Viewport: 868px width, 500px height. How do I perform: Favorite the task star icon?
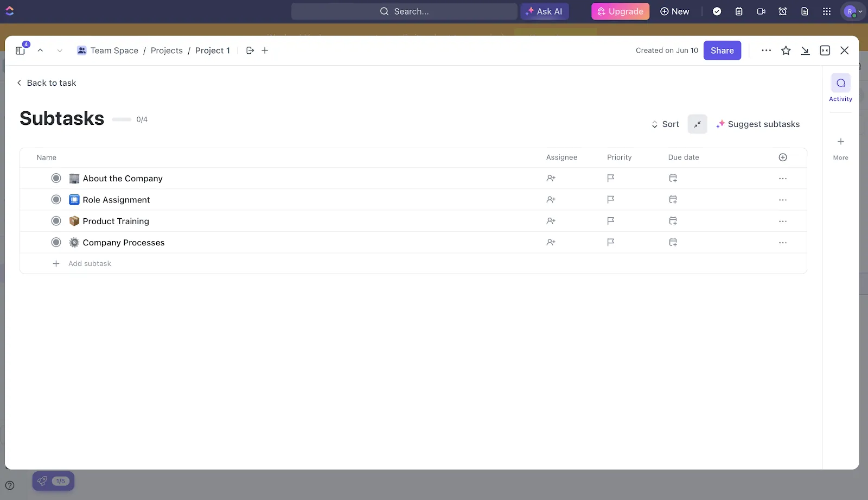click(786, 50)
